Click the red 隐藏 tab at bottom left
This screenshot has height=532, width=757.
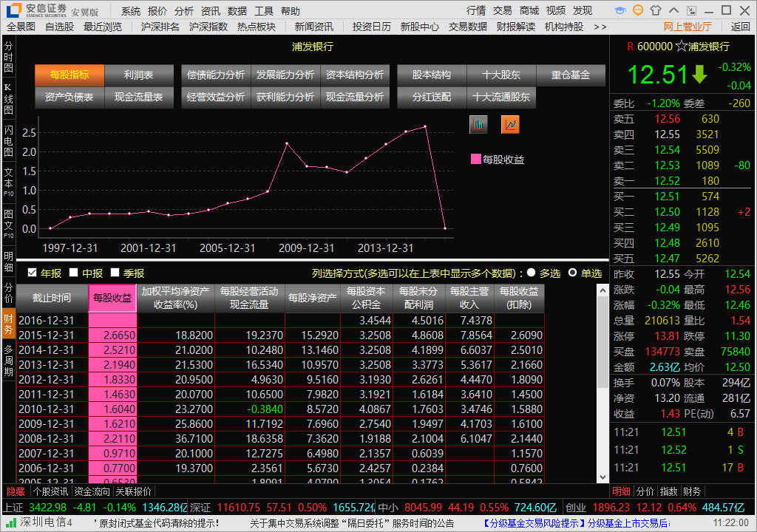pos(16,491)
